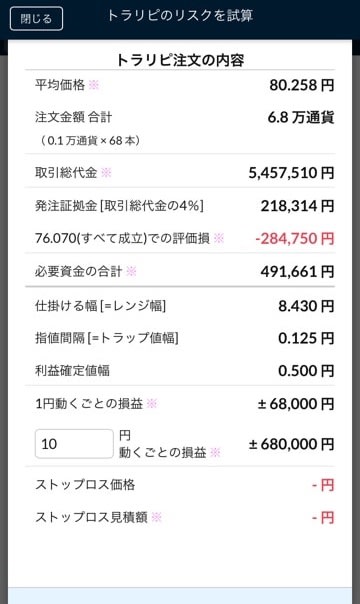Tap the 評価損 info asterisk icon

tap(219, 238)
